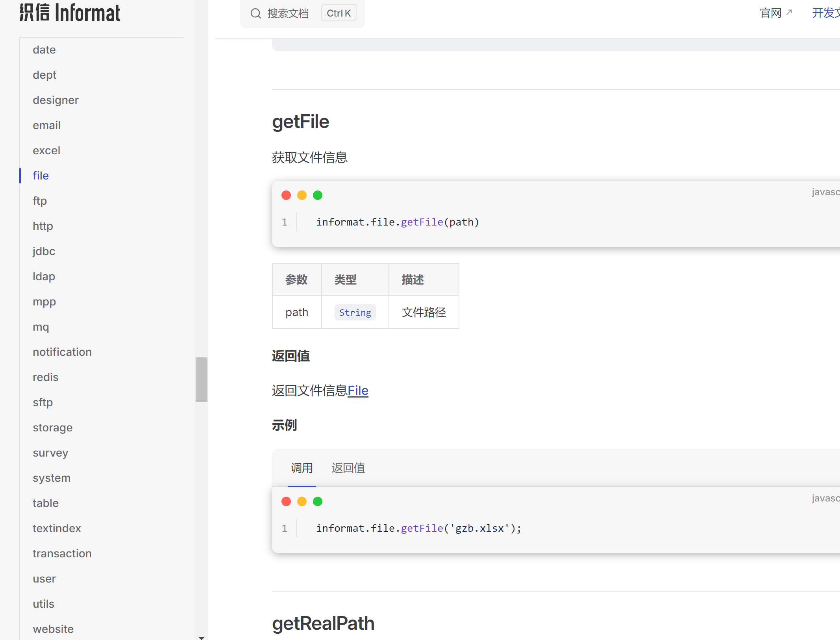The image size is (840, 640).
Task: Select the 调用 example tab
Action: coord(302,468)
